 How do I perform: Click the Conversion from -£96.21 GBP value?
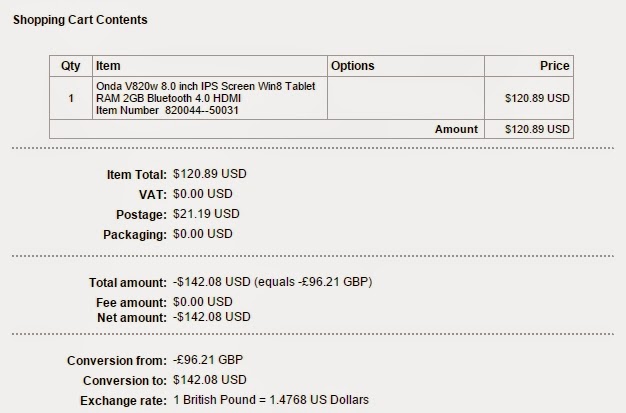tap(208, 359)
